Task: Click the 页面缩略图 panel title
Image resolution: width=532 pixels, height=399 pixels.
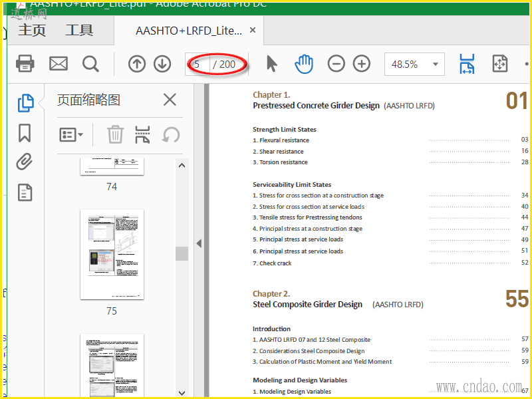Action: (x=88, y=100)
